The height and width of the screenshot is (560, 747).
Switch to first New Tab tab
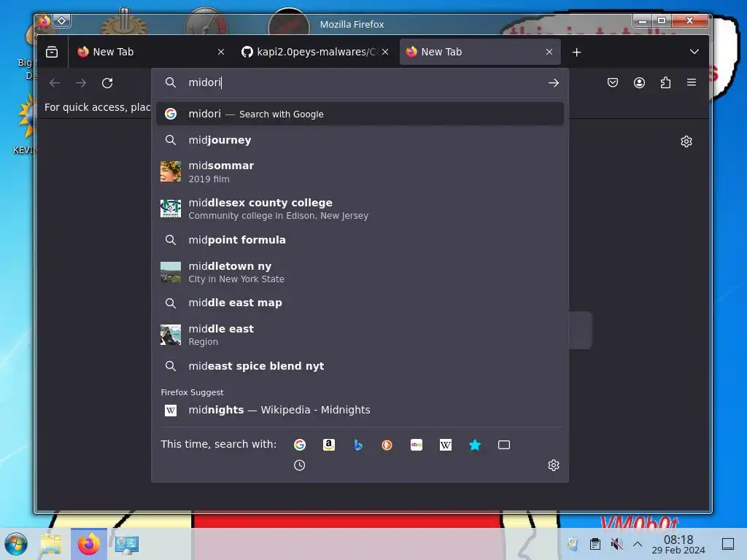pyautogui.click(x=149, y=52)
